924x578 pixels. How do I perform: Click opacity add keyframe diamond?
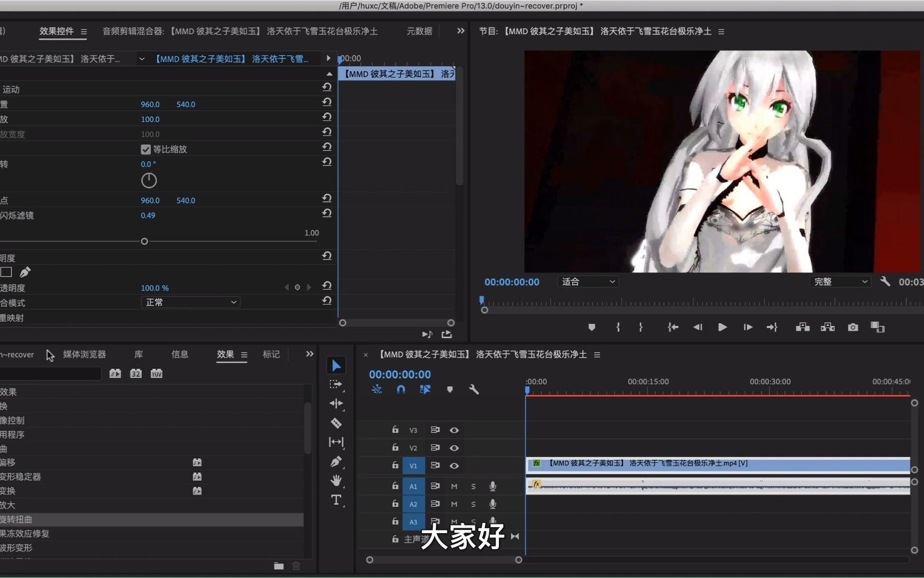click(x=297, y=287)
